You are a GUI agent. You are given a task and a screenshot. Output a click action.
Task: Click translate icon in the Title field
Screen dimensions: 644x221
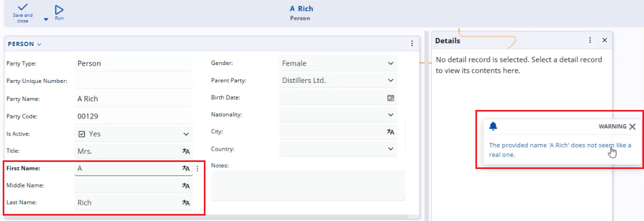[186, 152]
